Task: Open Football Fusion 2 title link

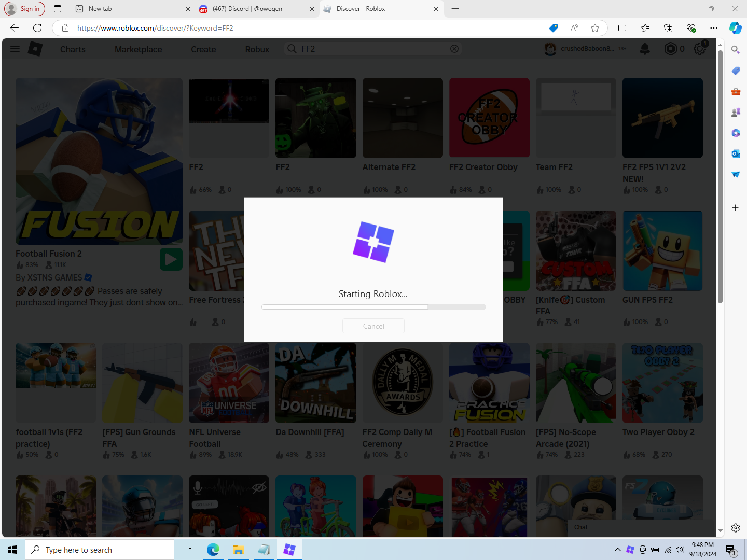Action: (x=49, y=254)
